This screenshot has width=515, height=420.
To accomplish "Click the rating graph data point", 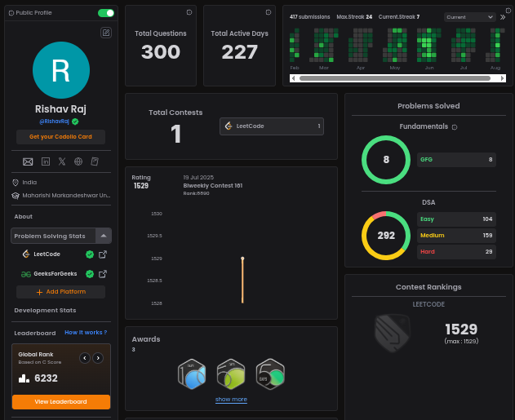I will [x=242, y=259].
